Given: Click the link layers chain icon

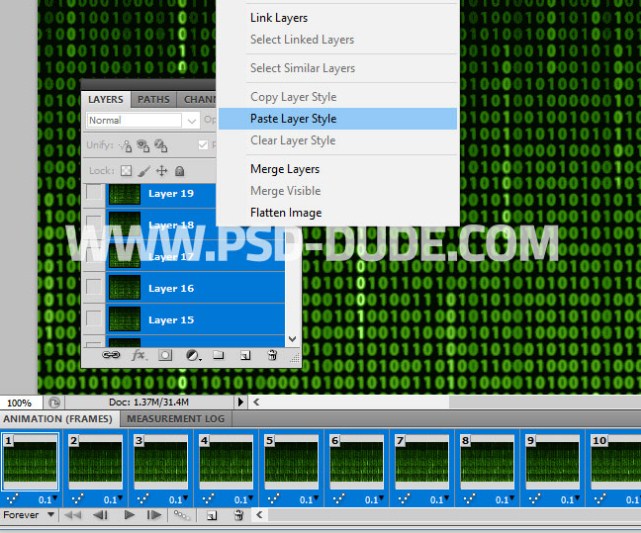Looking at the screenshot, I should tap(111, 355).
